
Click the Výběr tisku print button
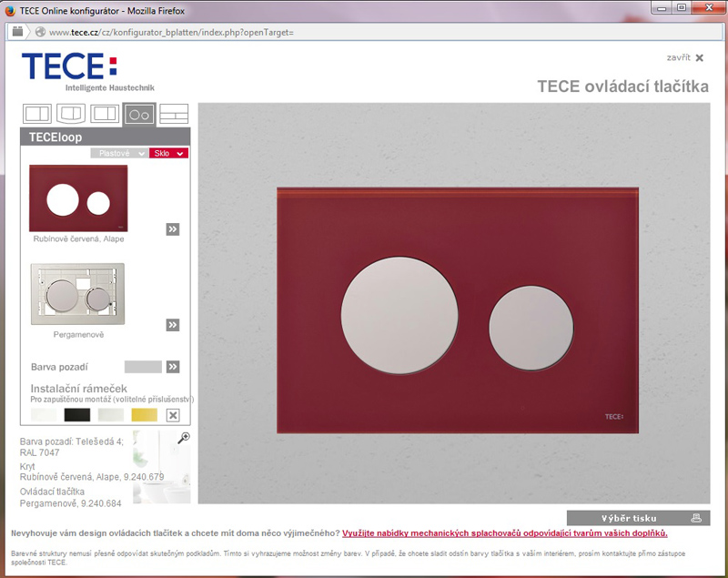(639, 518)
